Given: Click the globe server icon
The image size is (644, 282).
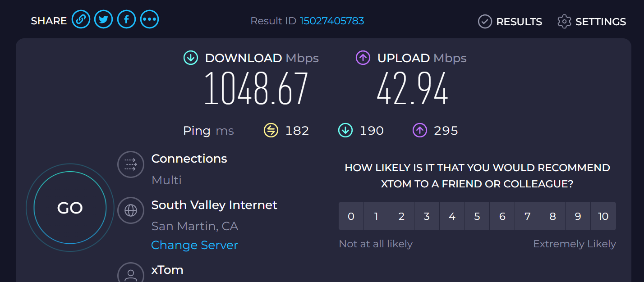Looking at the screenshot, I should 131,210.
